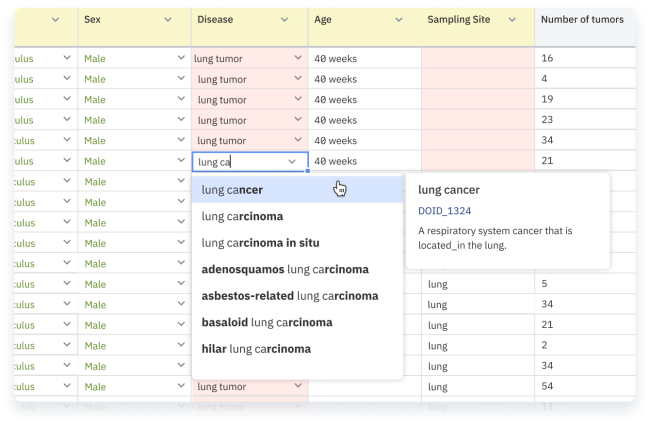This screenshot has width=650, height=423.
Task: Choose 'asbestos-related lung carcinoma' option
Action: coord(290,296)
